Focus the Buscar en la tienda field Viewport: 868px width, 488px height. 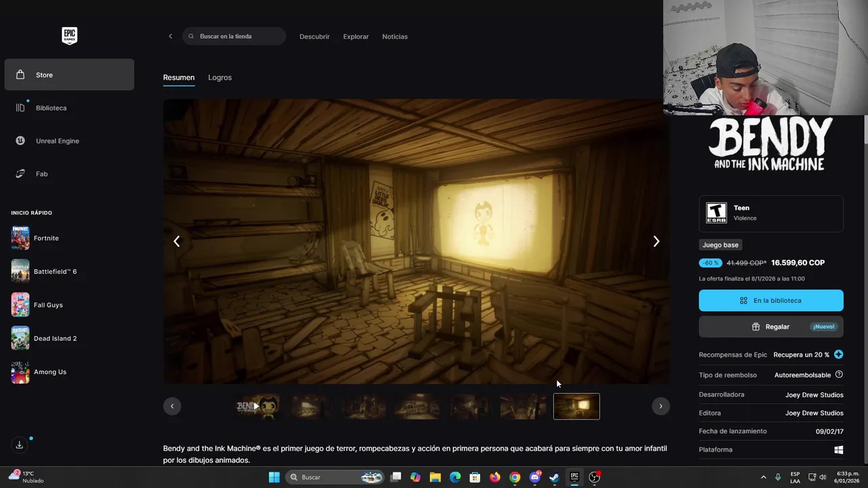(234, 37)
